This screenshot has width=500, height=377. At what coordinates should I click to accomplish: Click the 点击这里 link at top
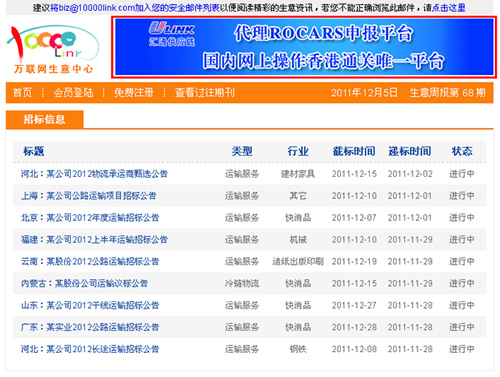point(448,7)
